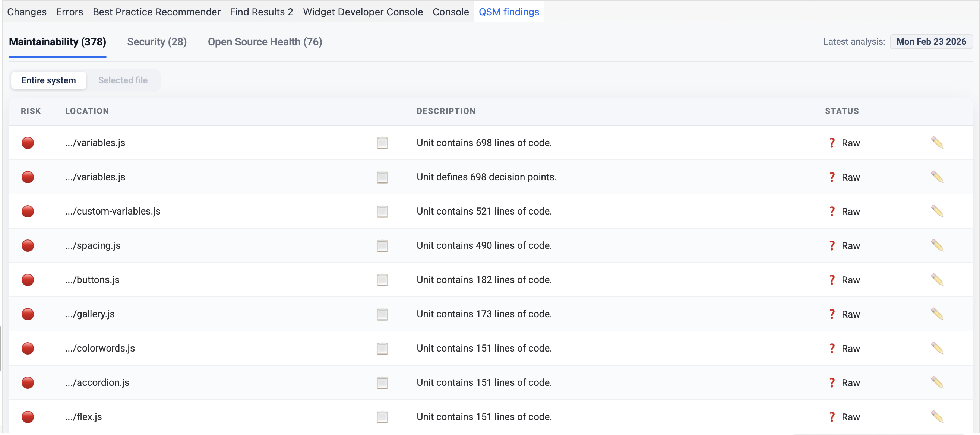This screenshot has width=980, height=435.
Task: Open the Open Source Health (76) tab
Action: [x=265, y=42]
